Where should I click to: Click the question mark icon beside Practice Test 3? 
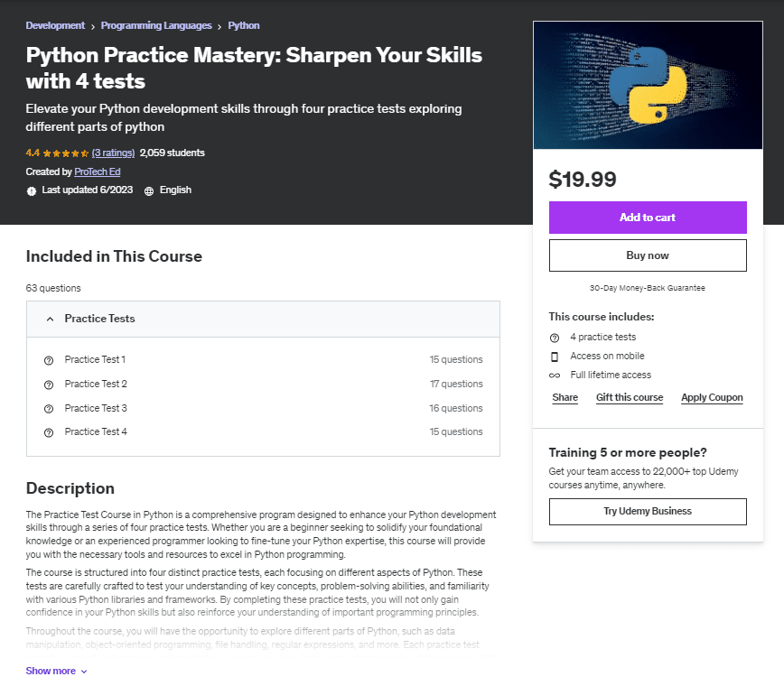pos(49,407)
